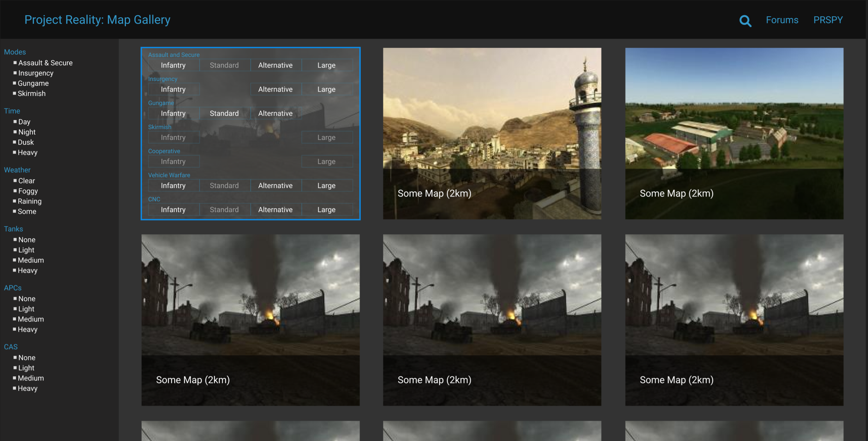Select Insurgency Alternative layout button
This screenshot has width=868, height=441.
(x=275, y=90)
